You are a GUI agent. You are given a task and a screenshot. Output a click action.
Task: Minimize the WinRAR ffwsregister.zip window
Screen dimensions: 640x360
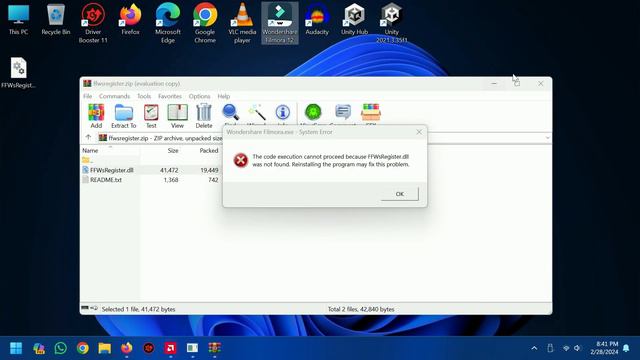(494, 83)
